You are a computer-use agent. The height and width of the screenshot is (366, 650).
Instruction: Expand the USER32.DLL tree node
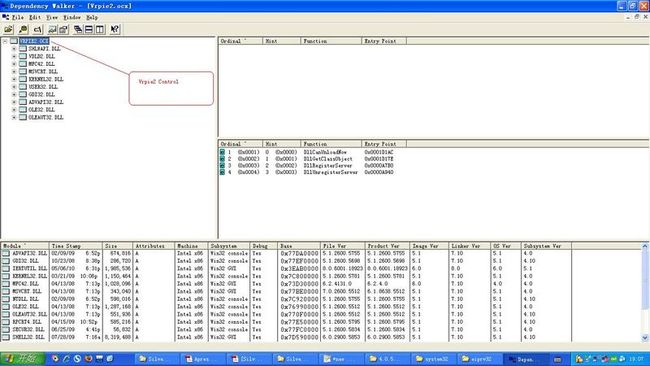point(14,87)
